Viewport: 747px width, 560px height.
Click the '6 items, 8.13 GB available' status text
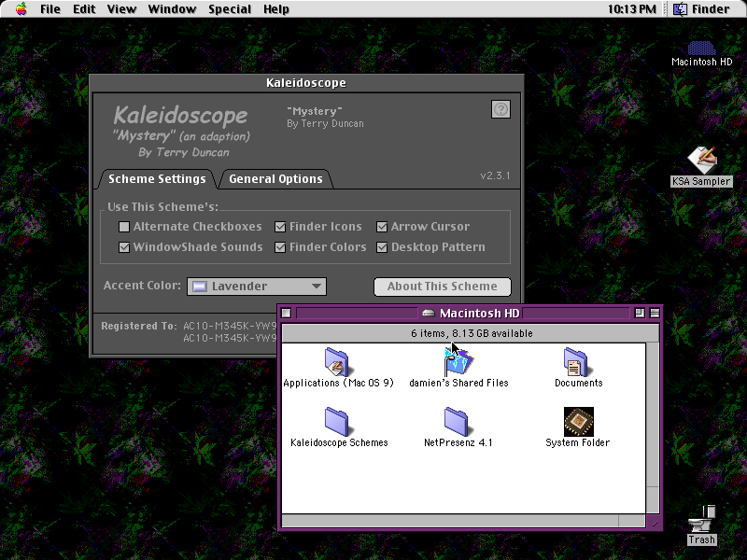(472, 333)
